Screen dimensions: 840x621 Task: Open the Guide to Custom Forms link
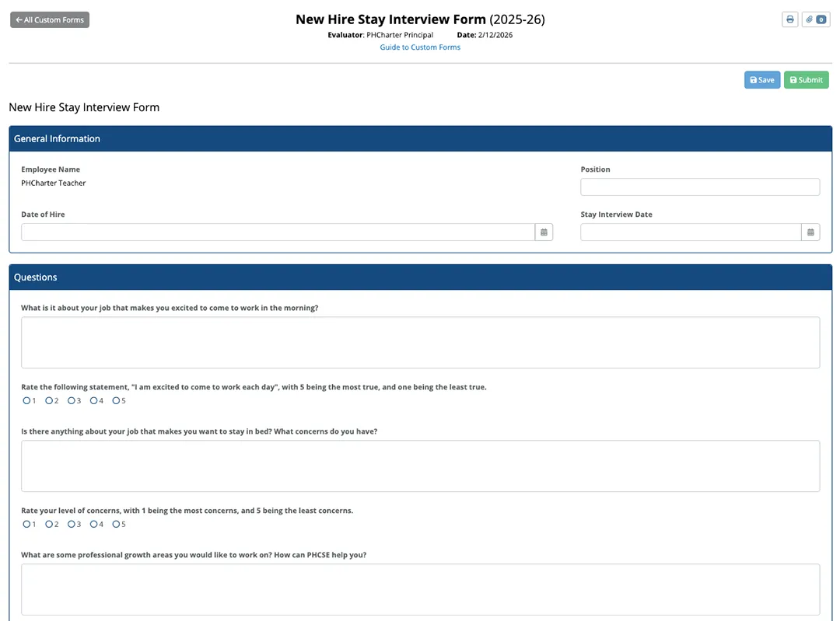tap(420, 47)
